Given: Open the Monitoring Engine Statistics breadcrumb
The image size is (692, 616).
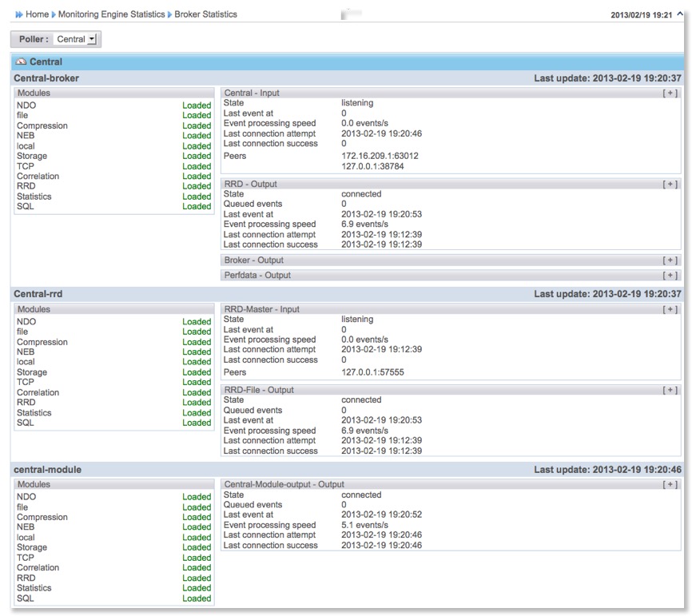Looking at the screenshot, I should [111, 14].
